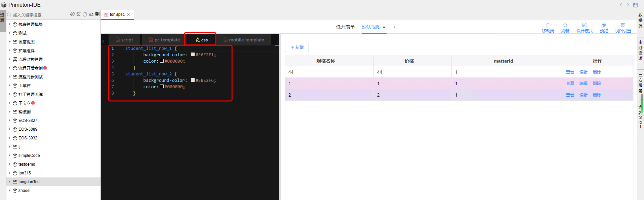
Task: Expand the 社工管理系统 tree node
Action: [9, 95]
